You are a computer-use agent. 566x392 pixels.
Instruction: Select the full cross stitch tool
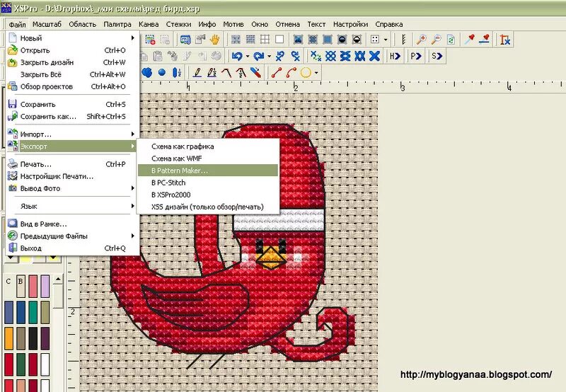click(375, 56)
